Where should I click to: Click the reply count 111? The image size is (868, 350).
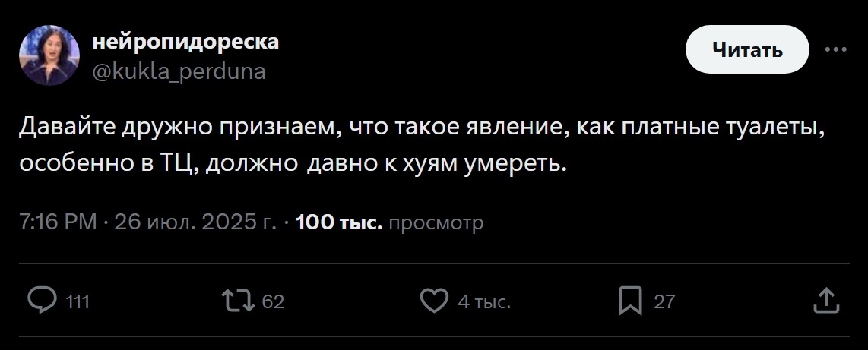(x=78, y=302)
